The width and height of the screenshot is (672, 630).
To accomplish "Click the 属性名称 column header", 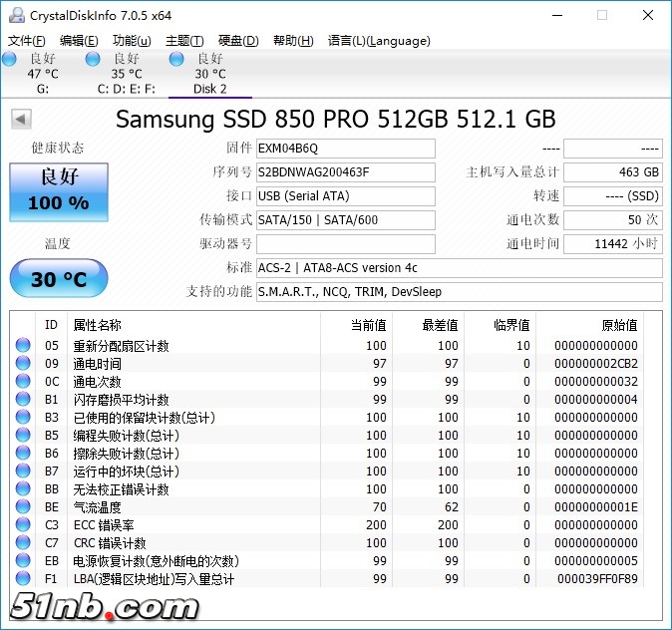I will (98, 325).
